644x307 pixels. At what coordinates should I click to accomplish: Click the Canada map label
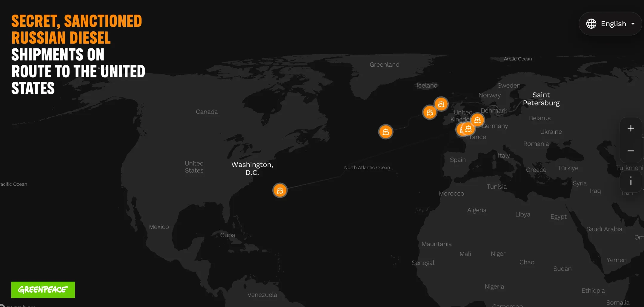click(207, 112)
